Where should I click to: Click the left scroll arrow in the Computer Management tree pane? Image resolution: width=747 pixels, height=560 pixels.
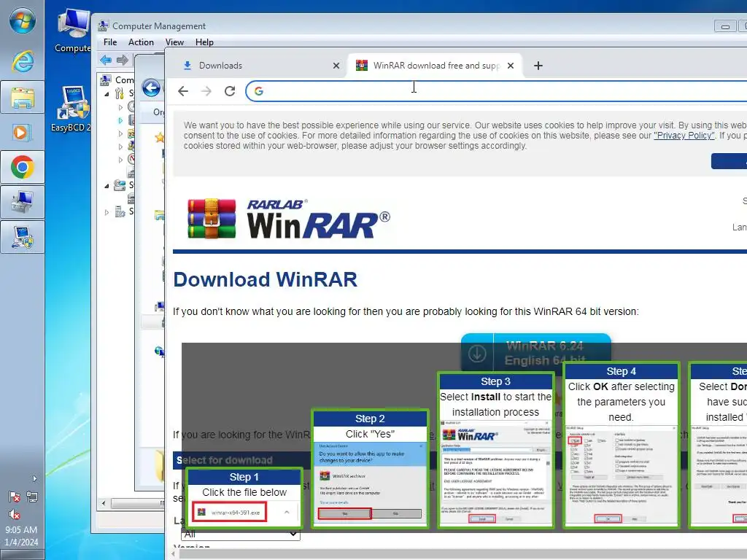pyautogui.click(x=104, y=503)
